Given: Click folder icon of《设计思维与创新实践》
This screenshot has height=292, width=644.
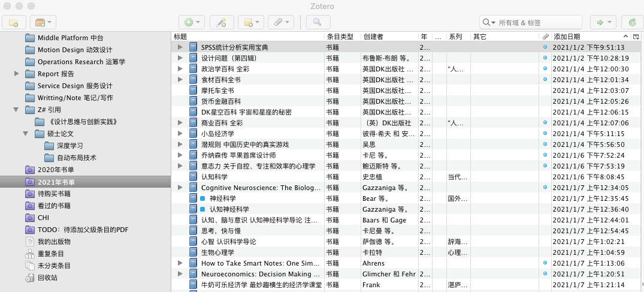Looking at the screenshot, I should [40, 122].
